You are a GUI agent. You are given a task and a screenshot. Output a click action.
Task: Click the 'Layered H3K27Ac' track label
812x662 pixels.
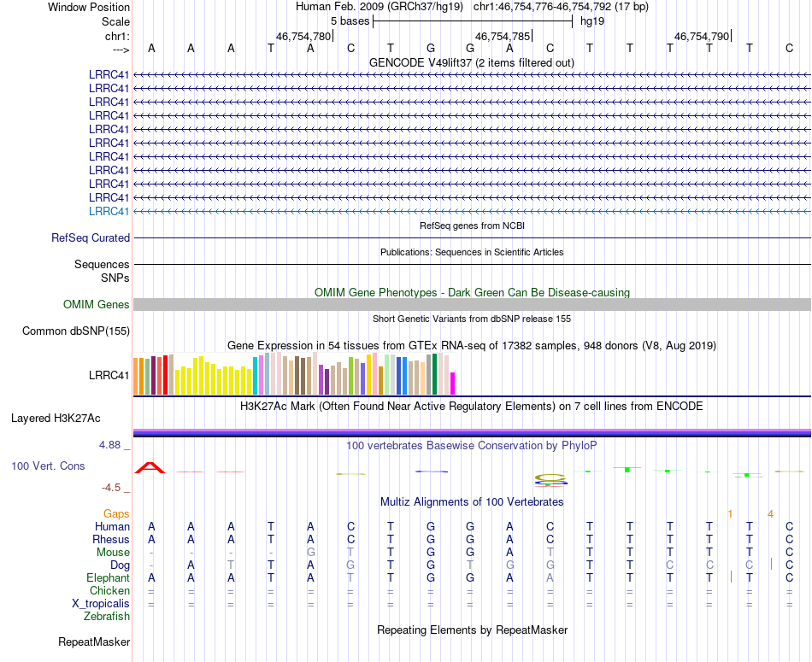(x=56, y=419)
